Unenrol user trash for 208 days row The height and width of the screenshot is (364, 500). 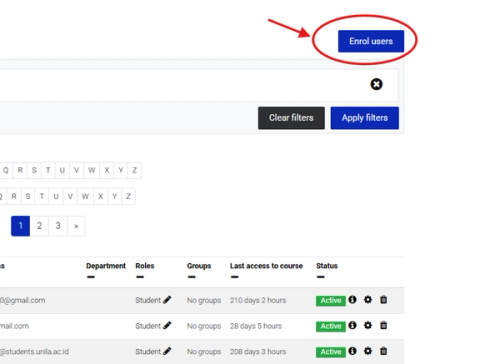click(384, 351)
